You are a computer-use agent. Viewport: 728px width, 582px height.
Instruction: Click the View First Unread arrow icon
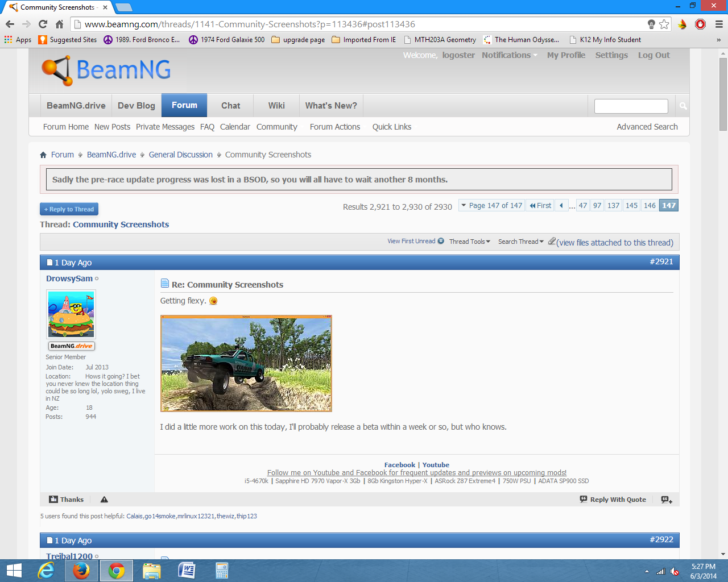tap(441, 241)
